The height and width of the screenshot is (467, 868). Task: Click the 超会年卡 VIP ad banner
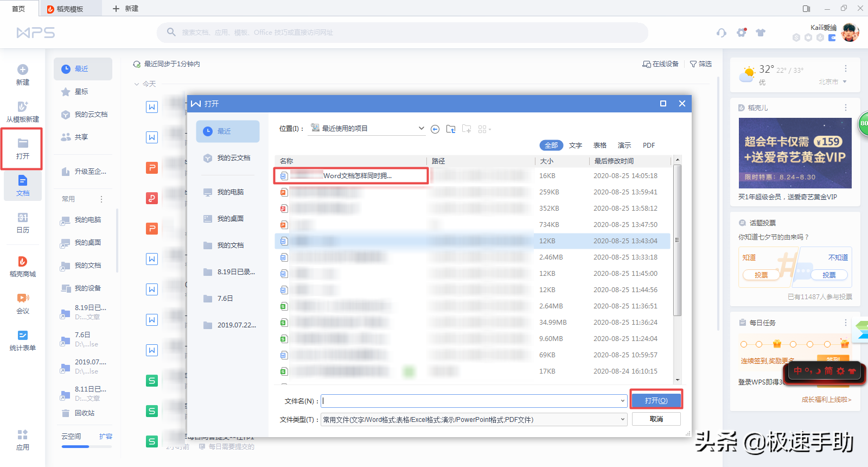tap(795, 153)
